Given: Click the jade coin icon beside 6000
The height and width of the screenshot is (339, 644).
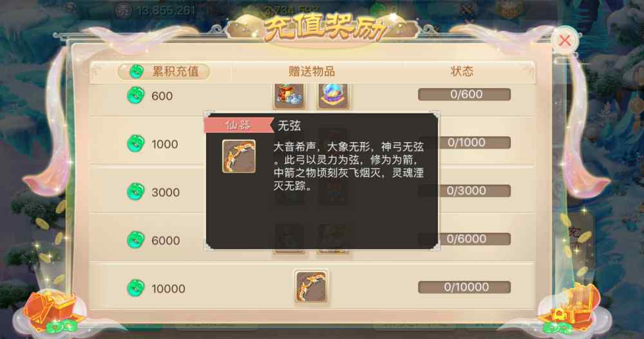Looking at the screenshot, I should click(x=136, y=240).
